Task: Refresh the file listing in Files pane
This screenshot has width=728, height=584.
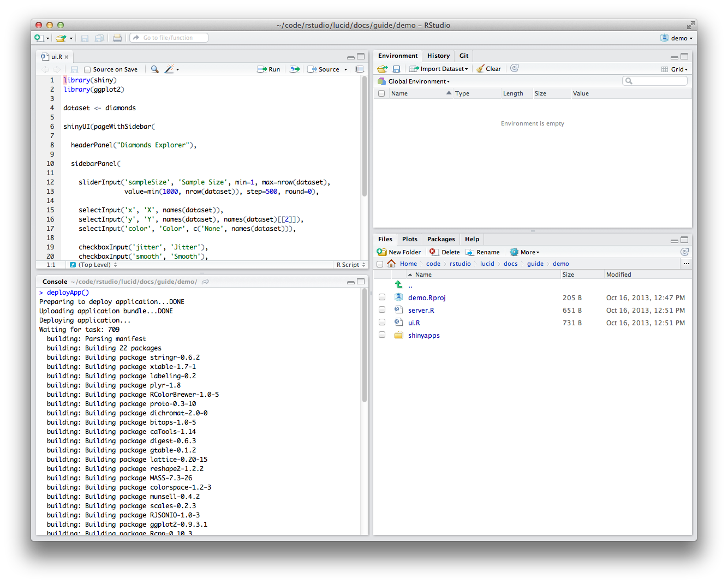Action: [685, 252]
